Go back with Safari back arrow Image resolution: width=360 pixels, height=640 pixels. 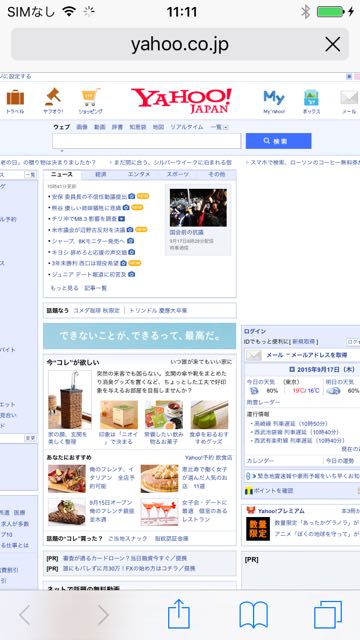(25, 615)
